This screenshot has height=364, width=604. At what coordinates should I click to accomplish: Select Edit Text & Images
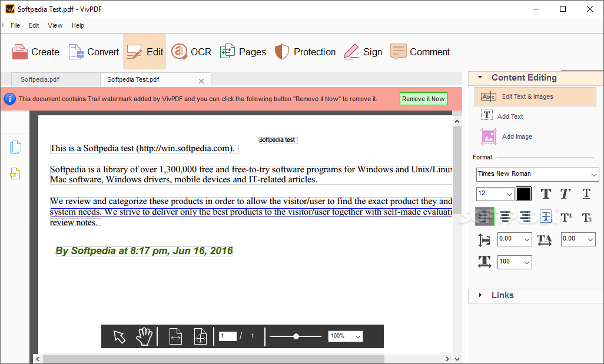[536, 96]
